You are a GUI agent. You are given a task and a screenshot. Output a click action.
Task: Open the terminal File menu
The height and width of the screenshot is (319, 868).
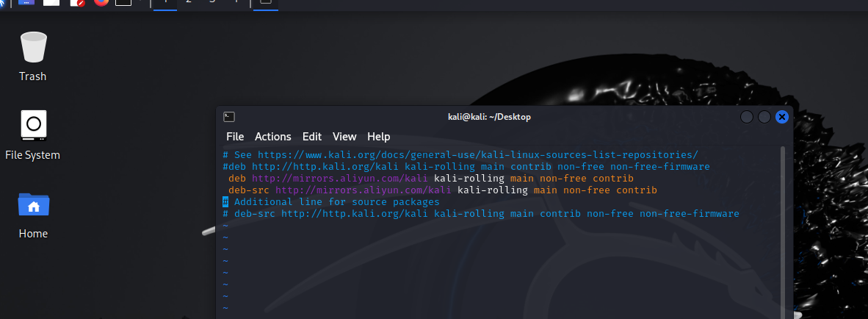[x=235, y=137]
